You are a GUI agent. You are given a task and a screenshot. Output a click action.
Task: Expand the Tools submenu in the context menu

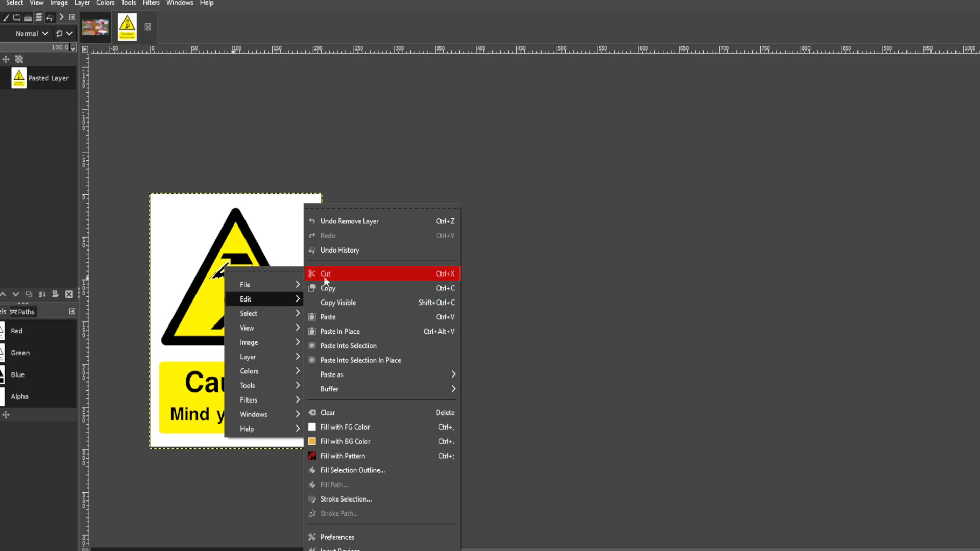(x=264, y=386)
